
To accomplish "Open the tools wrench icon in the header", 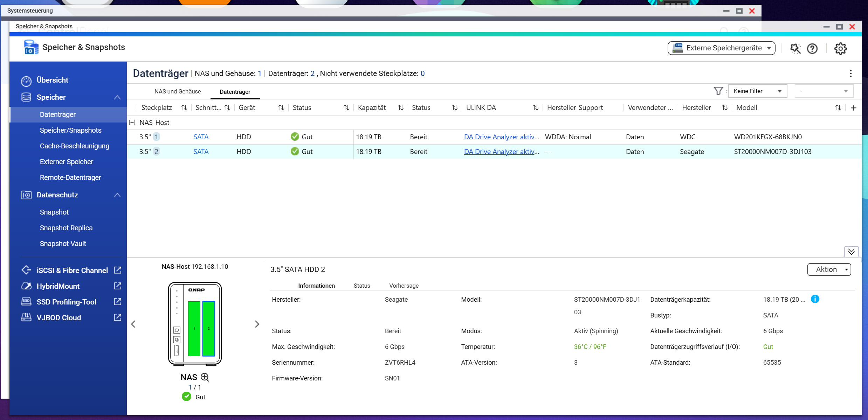I will click(795, 49).
